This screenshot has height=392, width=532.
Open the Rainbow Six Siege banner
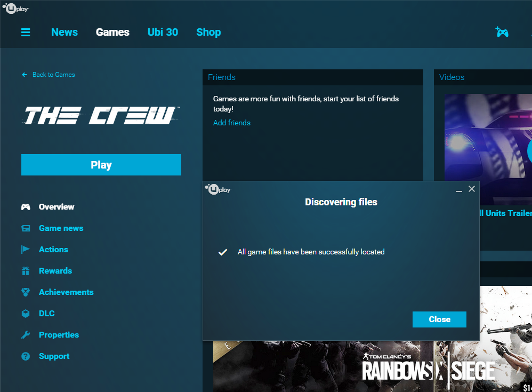click(x=373, y=366)
